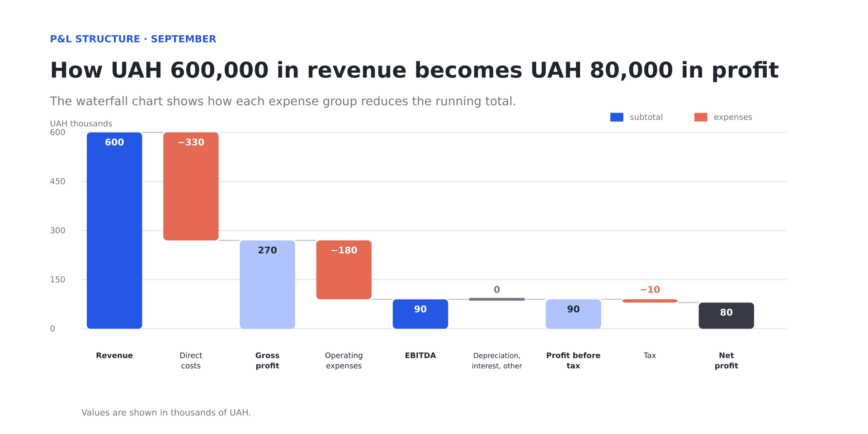The height and width of the screenshot is (434, 868).
Task: Click the expenses legend label
Action: pyautogui.click(x=733, y=117)
